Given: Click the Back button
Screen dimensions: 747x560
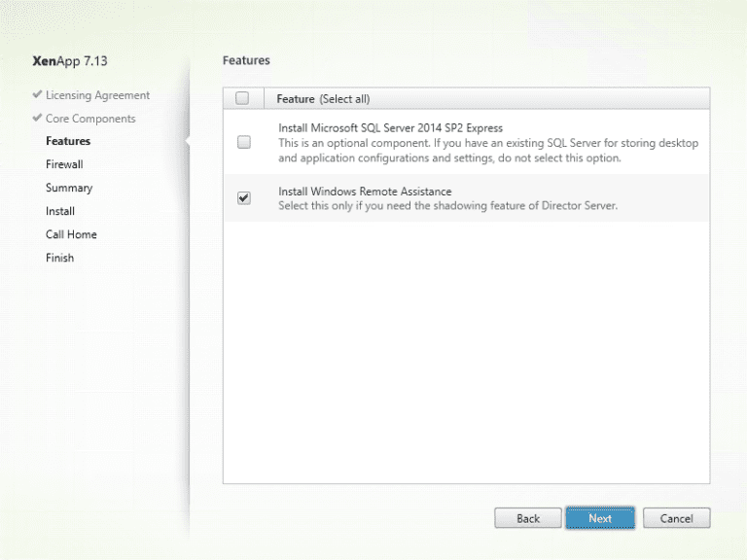Looking at the screenshot, I should click(x=528, y=518).
